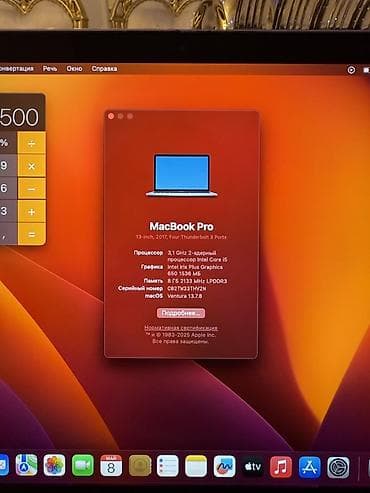Viewport: 370px width, 493px height.
Task: Click the divide key in Calculator
Action: [31, 143]
